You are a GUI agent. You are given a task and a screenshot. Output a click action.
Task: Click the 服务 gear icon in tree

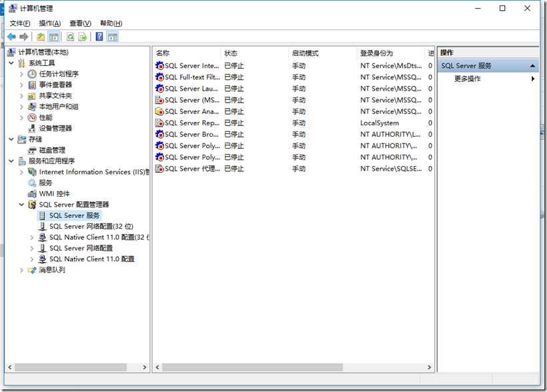point(32,183)
